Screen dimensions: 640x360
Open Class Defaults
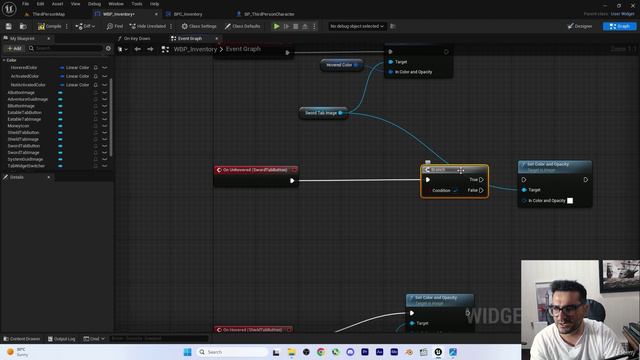point(242,26)
